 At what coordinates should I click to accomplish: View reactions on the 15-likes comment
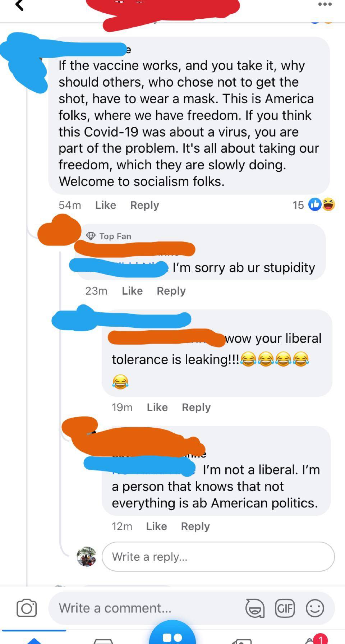pos(314,205)
